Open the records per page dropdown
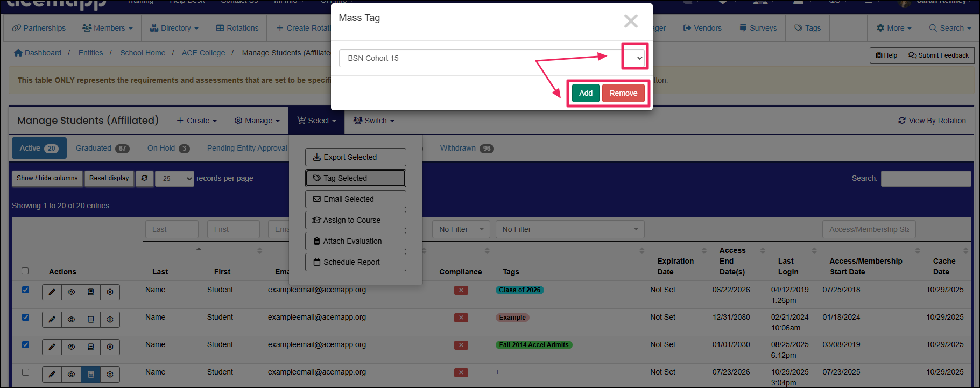The width and height of the screenshot is (980, 388). coord(174,178)
